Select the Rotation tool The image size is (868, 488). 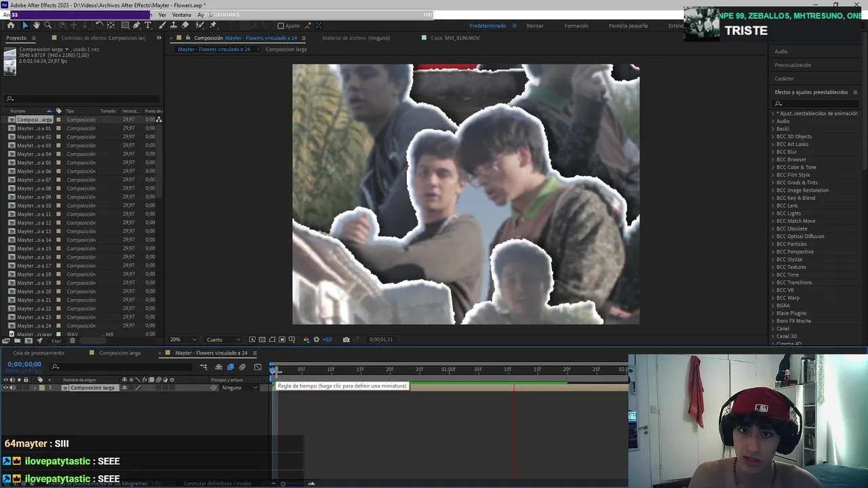99,25
